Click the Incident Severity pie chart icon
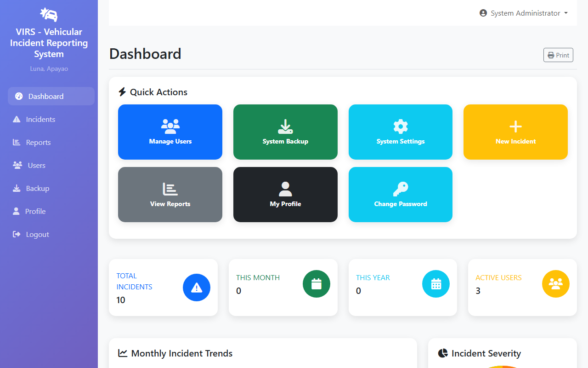This screenshot has width=588, height=368. [443, 353]
